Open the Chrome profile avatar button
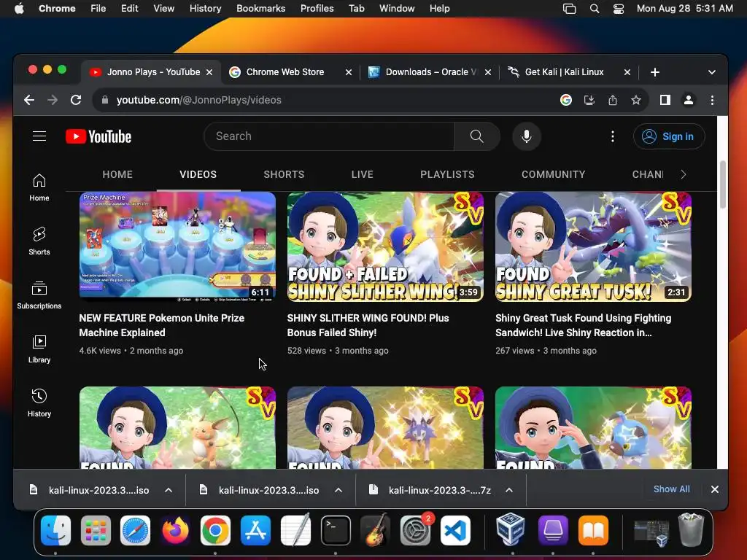 [x=689, y=100]
